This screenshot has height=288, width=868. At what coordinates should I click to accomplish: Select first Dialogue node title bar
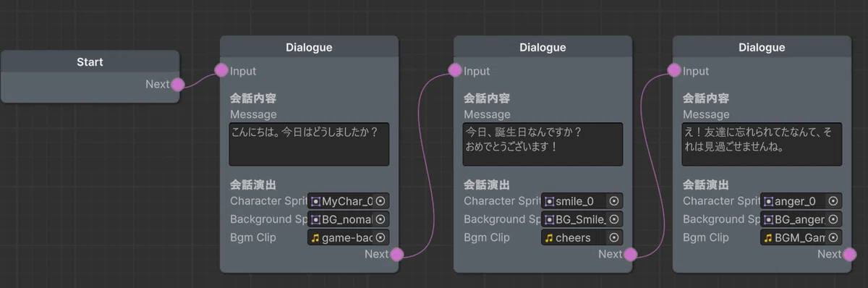(x=310, y=48)
